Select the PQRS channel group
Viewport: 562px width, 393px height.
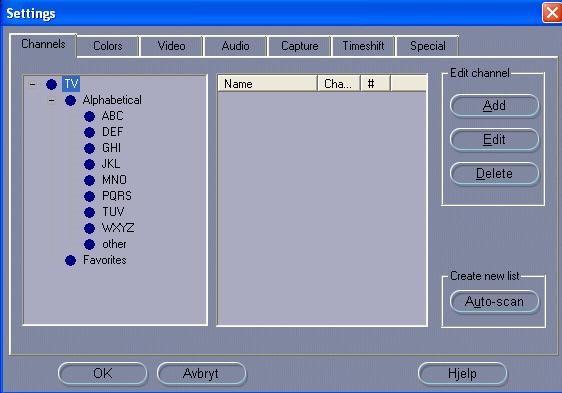click(x=117, y=196)
